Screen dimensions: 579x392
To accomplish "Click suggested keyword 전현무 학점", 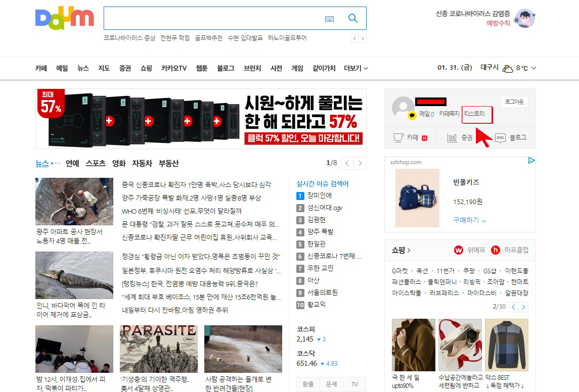I will pyautogui.click(x=175, y=38).
